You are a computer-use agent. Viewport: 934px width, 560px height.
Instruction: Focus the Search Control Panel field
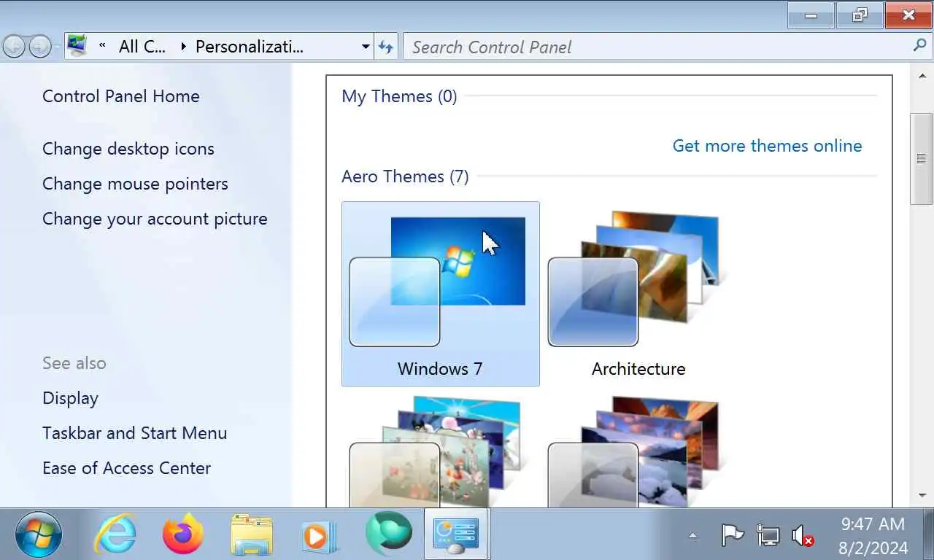659,47
